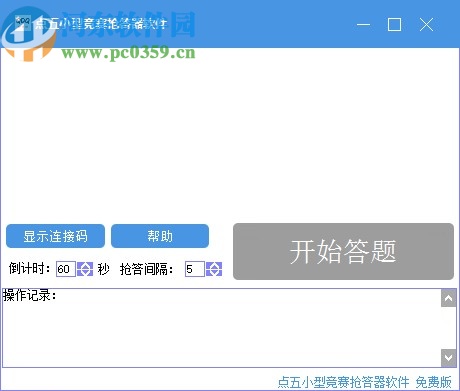Focus the 倒计时 countdown seconds field
The width and height of the screenshot is (460, 391).
(66, 269)
